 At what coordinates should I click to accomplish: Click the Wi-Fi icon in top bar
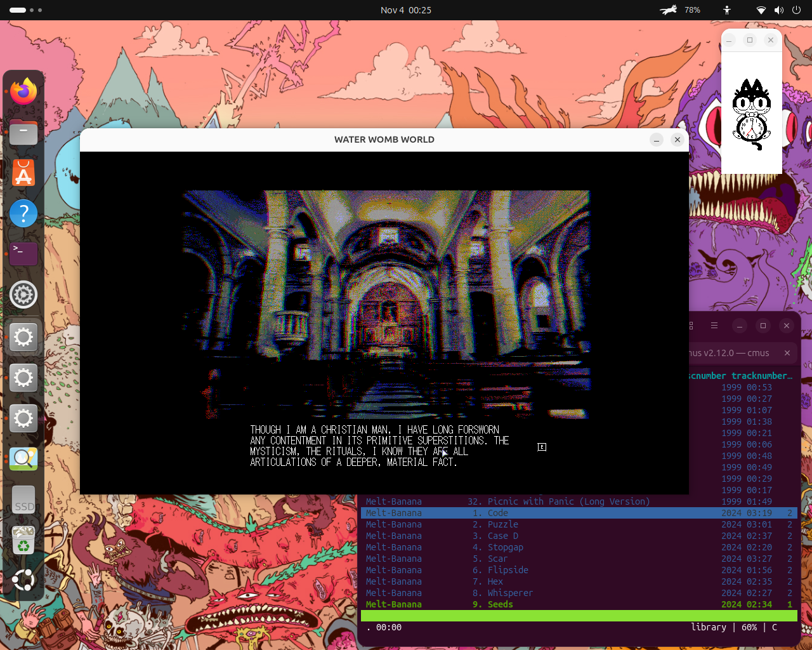pos(761,10)
